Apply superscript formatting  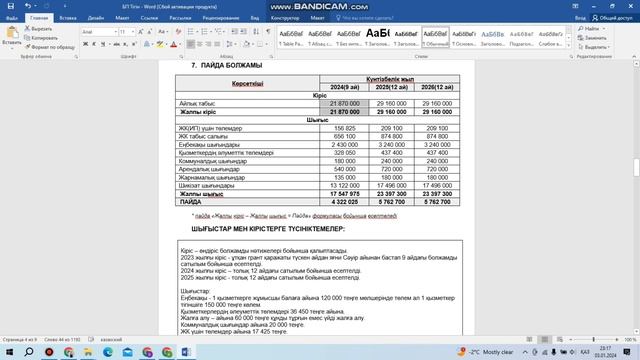click(134, 44)
